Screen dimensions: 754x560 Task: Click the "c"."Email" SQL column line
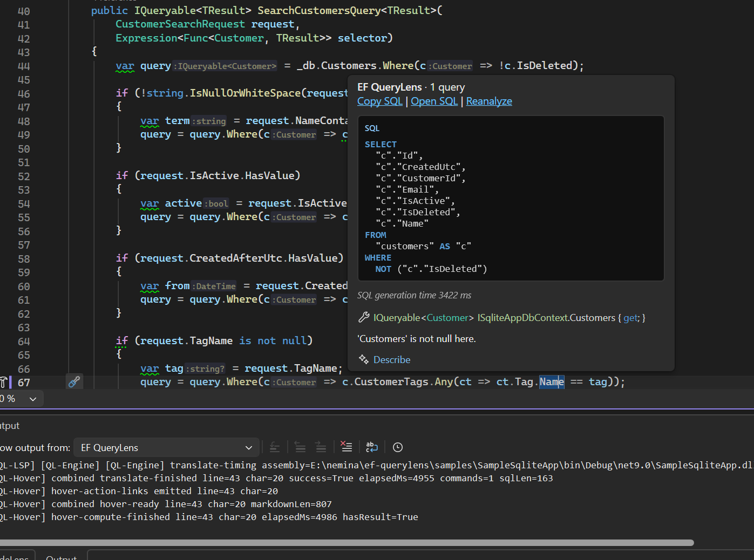coord(407,189)
